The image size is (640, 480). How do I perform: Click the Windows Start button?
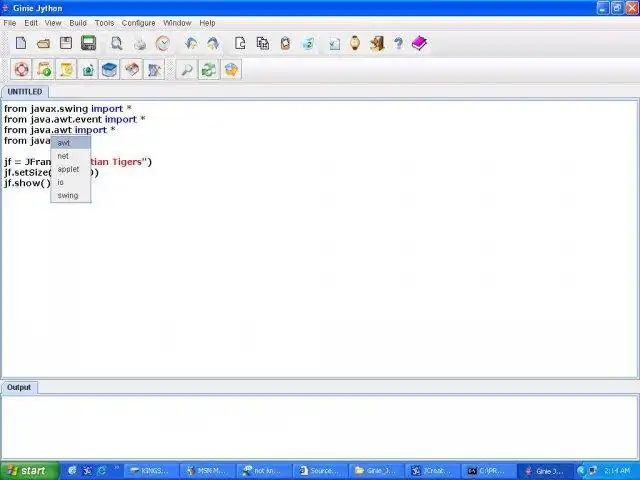[29, 471]
